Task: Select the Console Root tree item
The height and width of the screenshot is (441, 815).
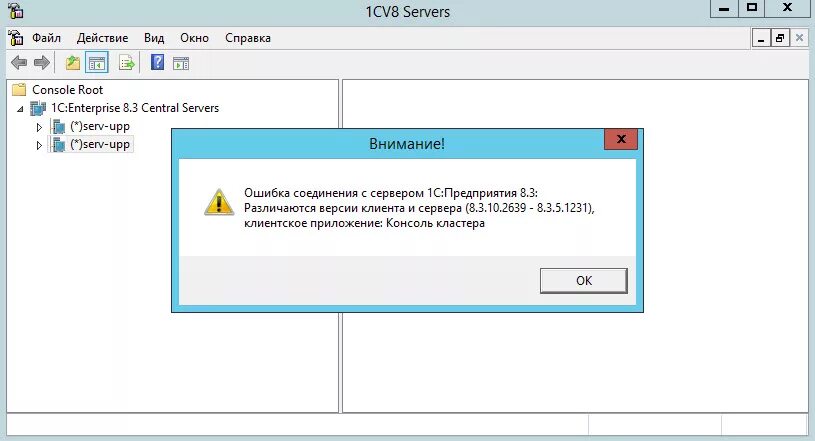Action: pos(68,89)
